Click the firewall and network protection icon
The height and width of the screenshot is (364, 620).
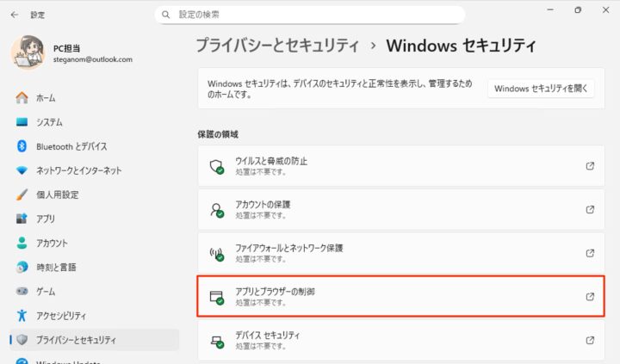(x=217, y=253)
